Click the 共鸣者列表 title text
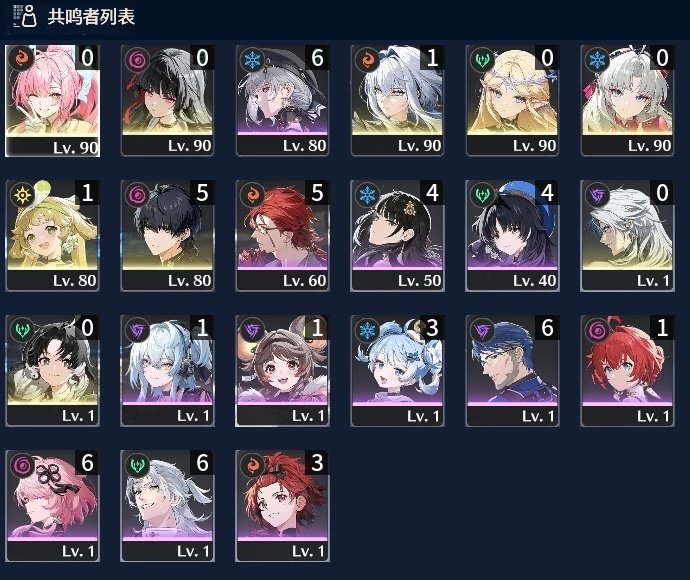Image resolution: width=690 pixels, height=580 pixels. pos(91,17)
